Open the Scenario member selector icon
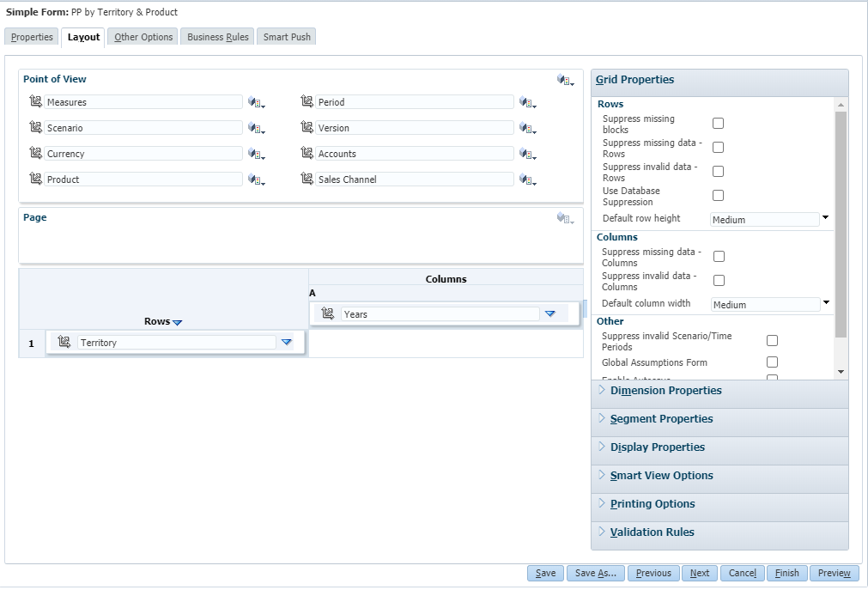Screen dimensions: 868x590 click(x=256, y=128)
